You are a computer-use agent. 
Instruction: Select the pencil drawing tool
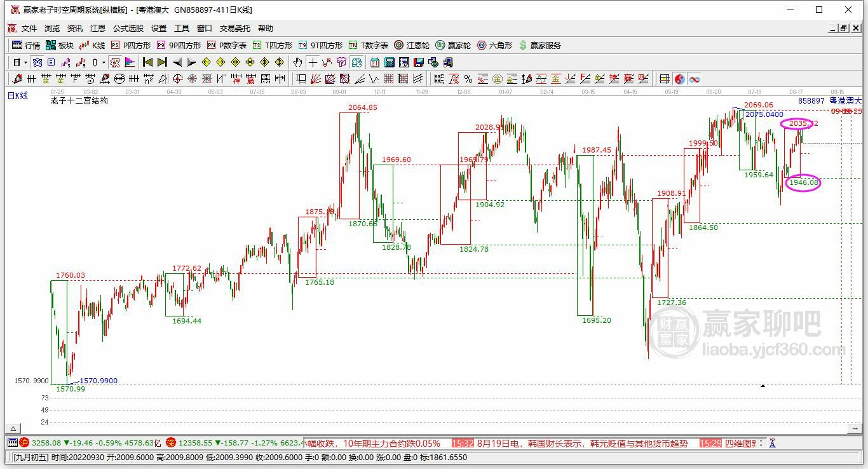(17, 79)
